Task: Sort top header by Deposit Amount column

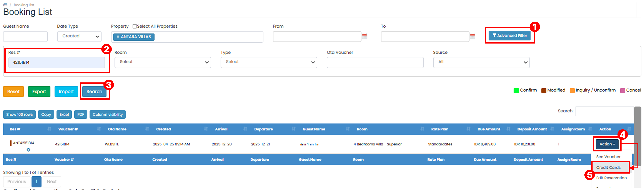Action: (532, 129)
